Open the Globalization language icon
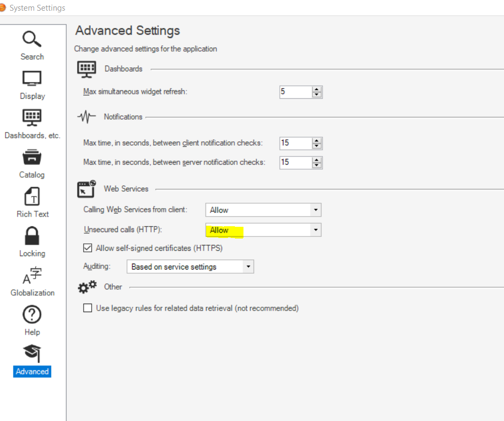The height and width of the screenshot is (421, 504). coord(32,276)
